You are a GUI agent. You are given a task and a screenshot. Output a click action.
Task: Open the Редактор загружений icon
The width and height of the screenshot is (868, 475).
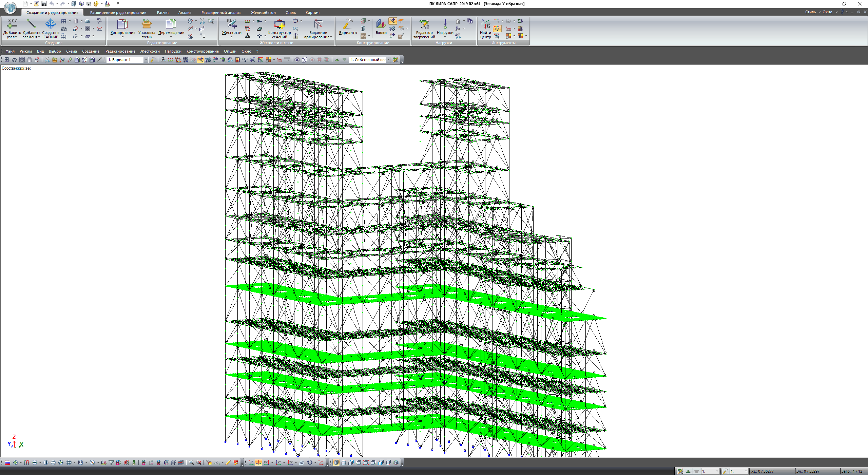point(424,24)
